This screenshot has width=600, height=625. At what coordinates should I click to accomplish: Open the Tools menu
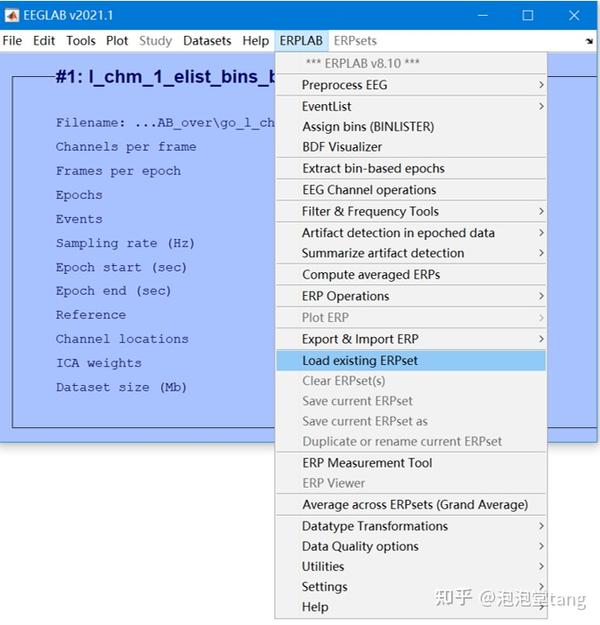[81, 41]
